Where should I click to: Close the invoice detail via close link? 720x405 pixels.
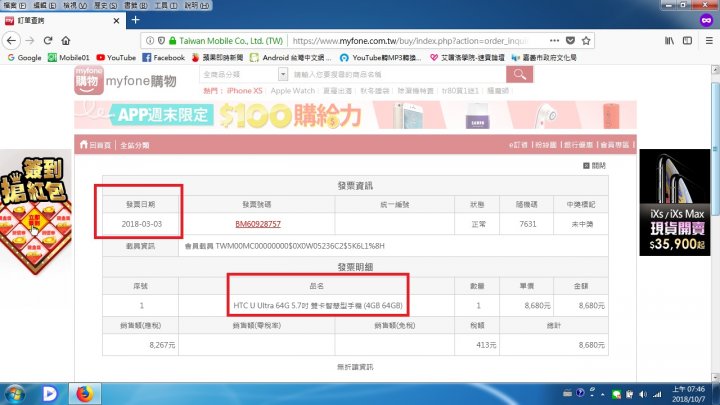coord(594,166)
